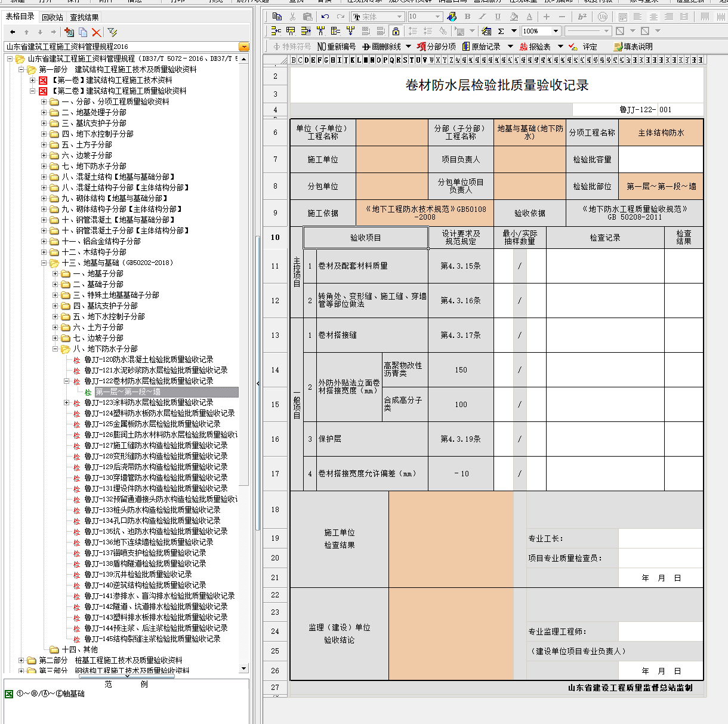
Task: Select the highlighted 第一层~第一段~墙 tree entry
Action: (x=166, y=392)
